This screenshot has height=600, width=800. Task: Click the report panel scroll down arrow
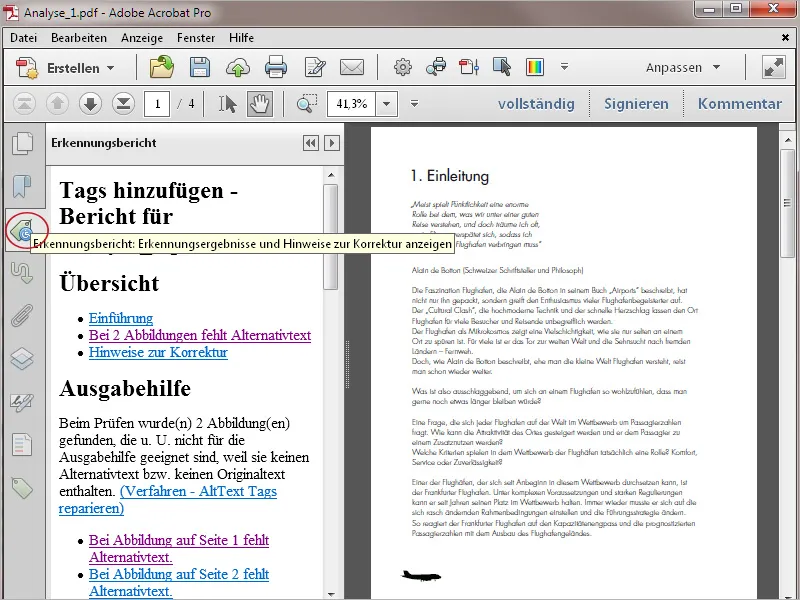[331, 594]
